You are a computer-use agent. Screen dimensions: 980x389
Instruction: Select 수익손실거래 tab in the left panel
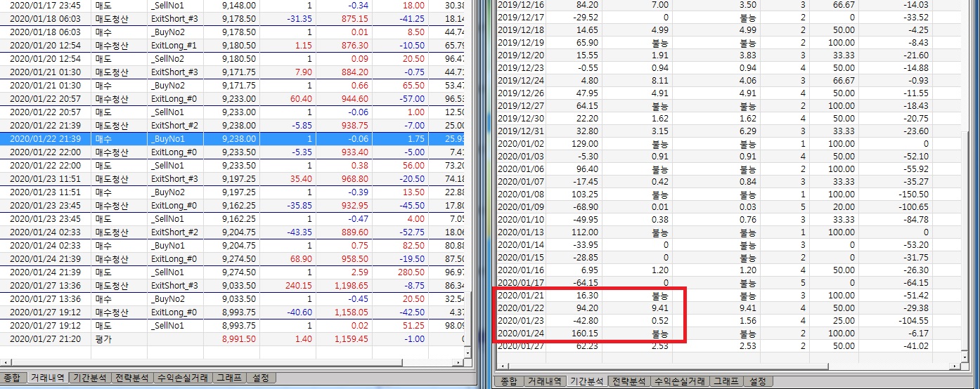182,378
